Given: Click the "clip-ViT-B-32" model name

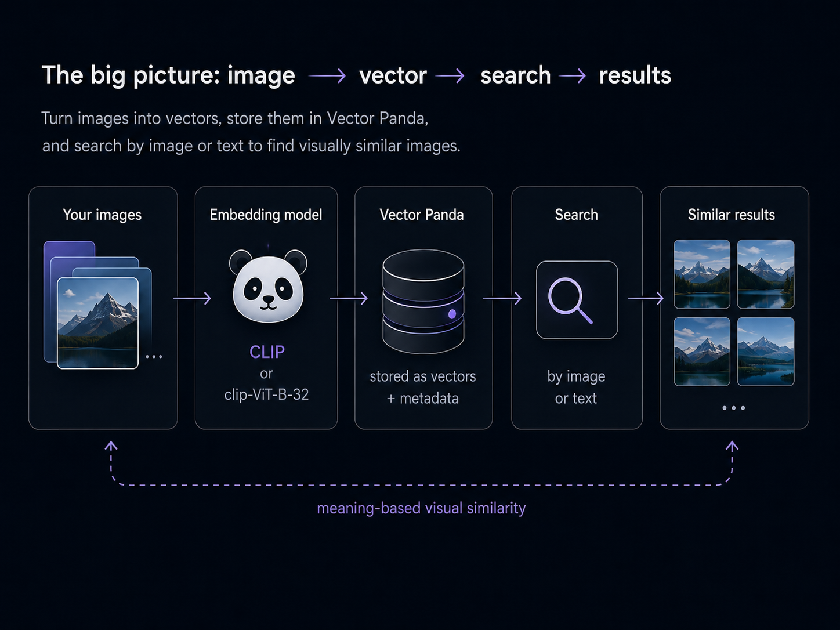Looking at the screenshot, I should 266,394.
